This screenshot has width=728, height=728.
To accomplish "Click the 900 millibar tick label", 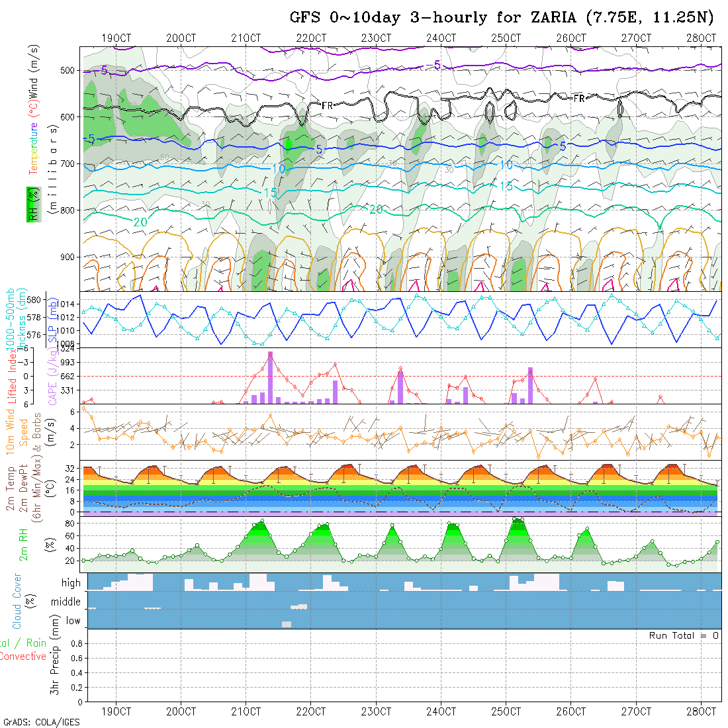I will pyautogui.click(x=68, y=257).
